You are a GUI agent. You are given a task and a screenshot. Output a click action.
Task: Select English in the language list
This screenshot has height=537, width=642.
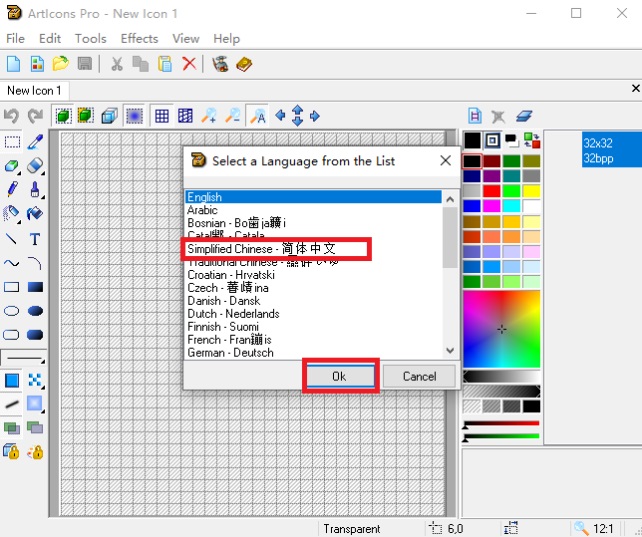point(313,197)
